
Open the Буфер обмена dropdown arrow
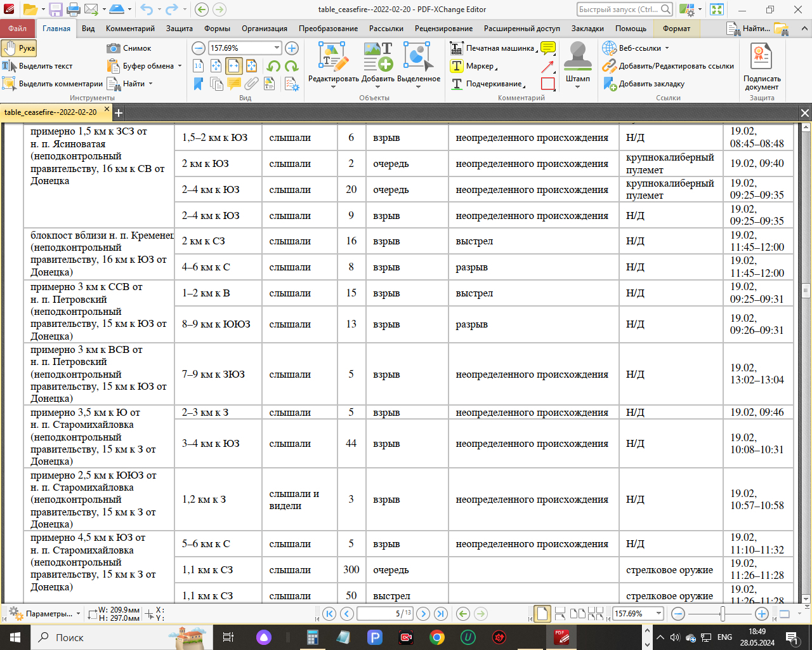tap(180, 66)
